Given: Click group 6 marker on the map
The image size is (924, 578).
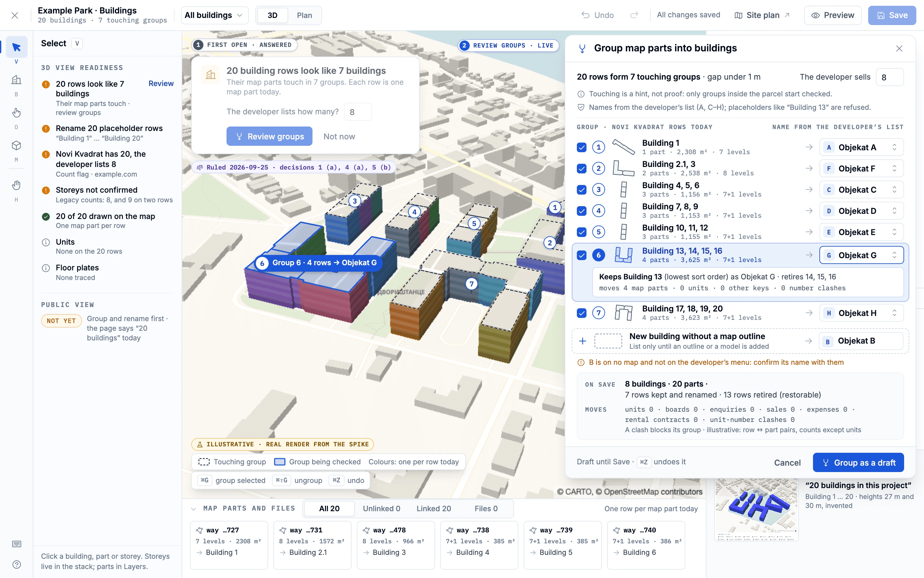Looking at the screenshot, I should point(262,263).
